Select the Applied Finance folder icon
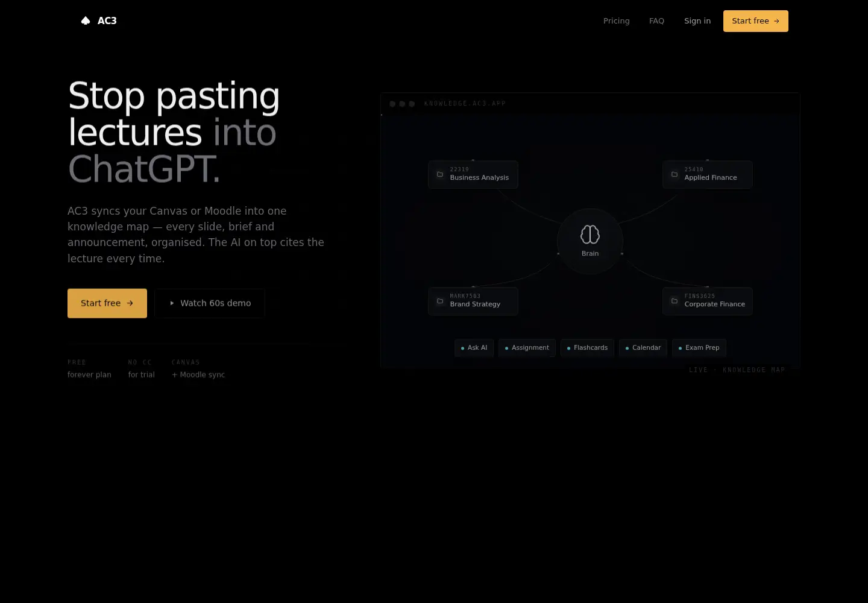Viewport: 868px width, 603px height. tap(675, 174)
